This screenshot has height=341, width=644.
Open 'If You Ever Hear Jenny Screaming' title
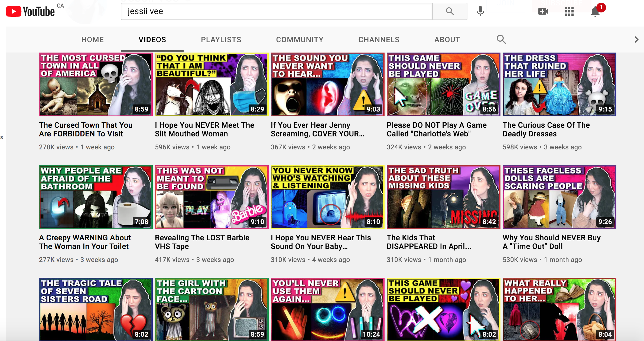click(317, 129)
